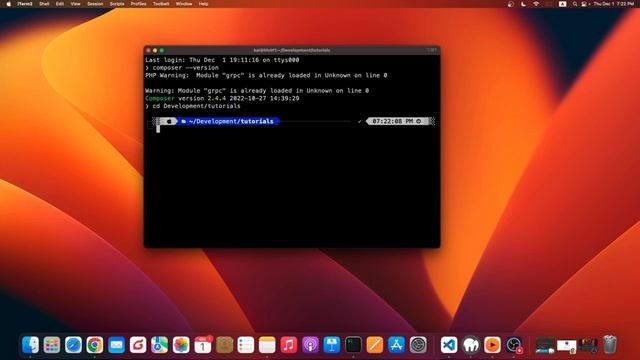Image resolution: width=640 pixels, height=360 pixels.
Task: Switch to iTerm terminal dock icon
Action: tap(353, 345)
